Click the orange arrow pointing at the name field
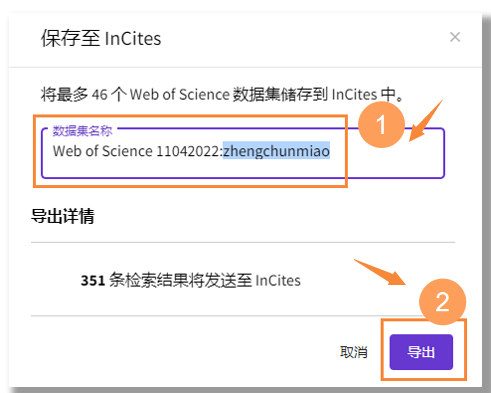The image size is (491, 393). point(426,121)
